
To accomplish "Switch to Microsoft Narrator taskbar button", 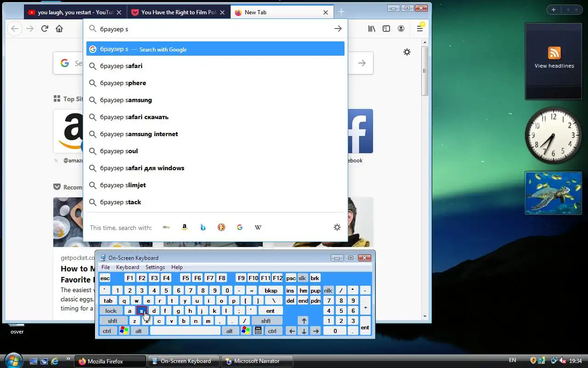I will pos(257,361).
